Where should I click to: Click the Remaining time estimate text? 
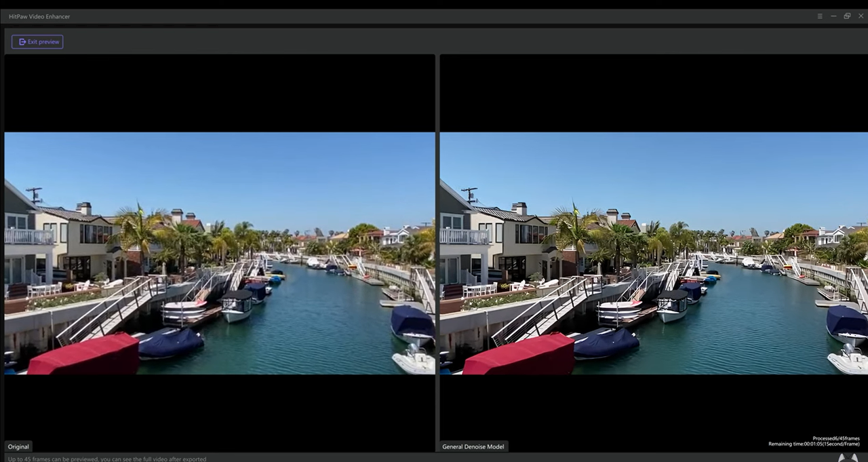(x=814, y=444)
